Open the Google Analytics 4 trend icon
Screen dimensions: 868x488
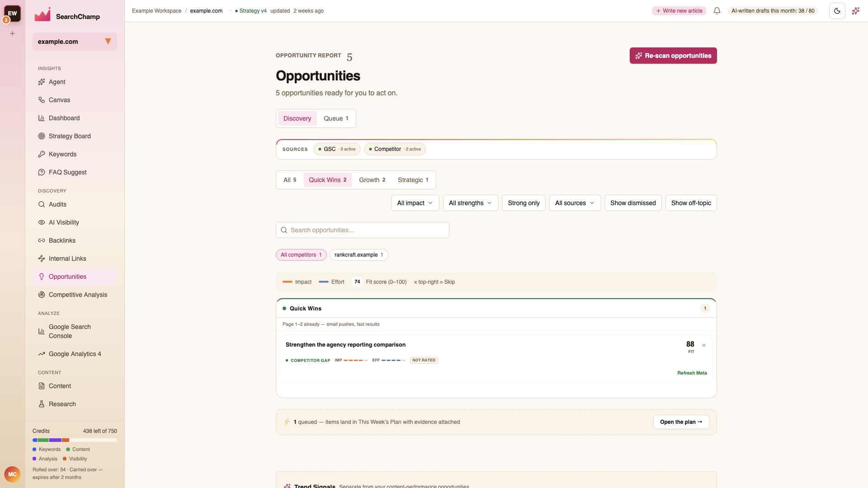[42, 354]
